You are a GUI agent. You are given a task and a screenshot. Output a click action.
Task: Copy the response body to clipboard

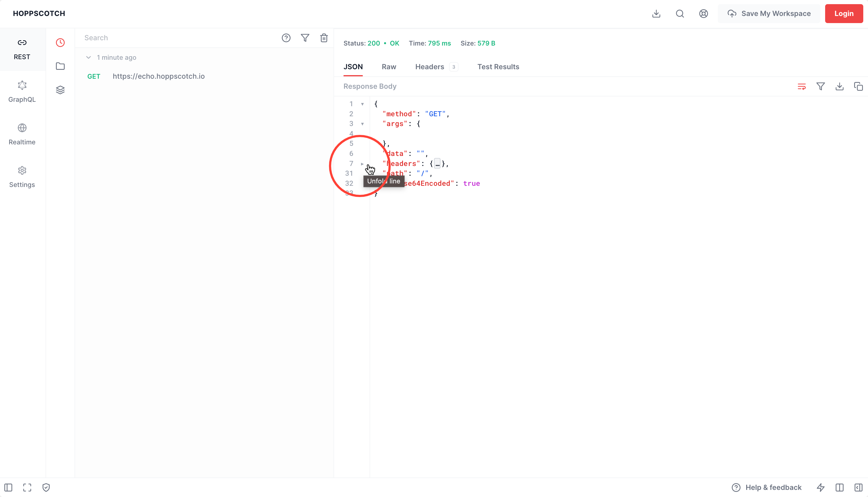(x=858, y=86)
